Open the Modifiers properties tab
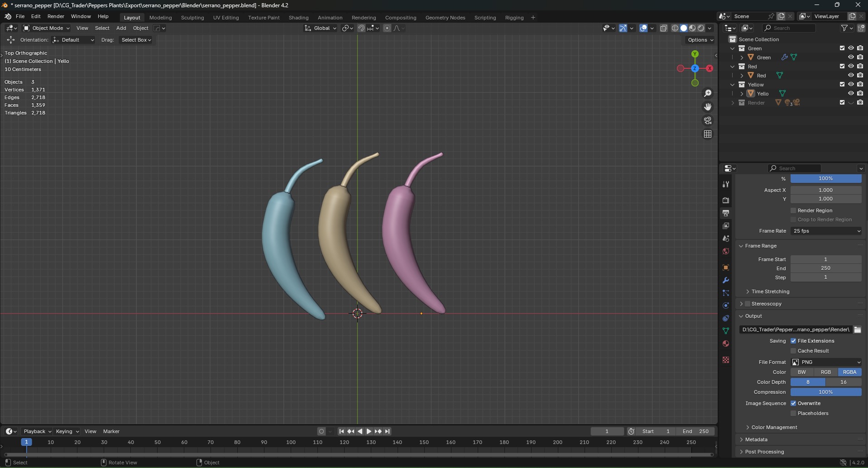This screenshot has width=868, height=468. point(726,280)
